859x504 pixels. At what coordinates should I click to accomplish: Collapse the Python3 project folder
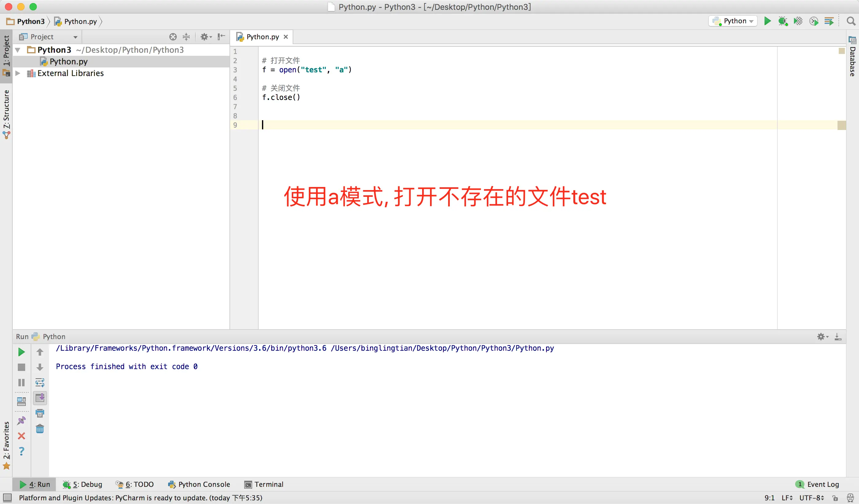point(18,50)
